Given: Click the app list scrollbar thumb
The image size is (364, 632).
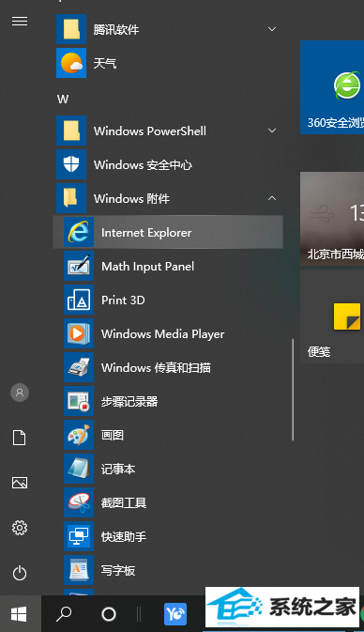Looking at the screenshot, I should pos(293,390).
